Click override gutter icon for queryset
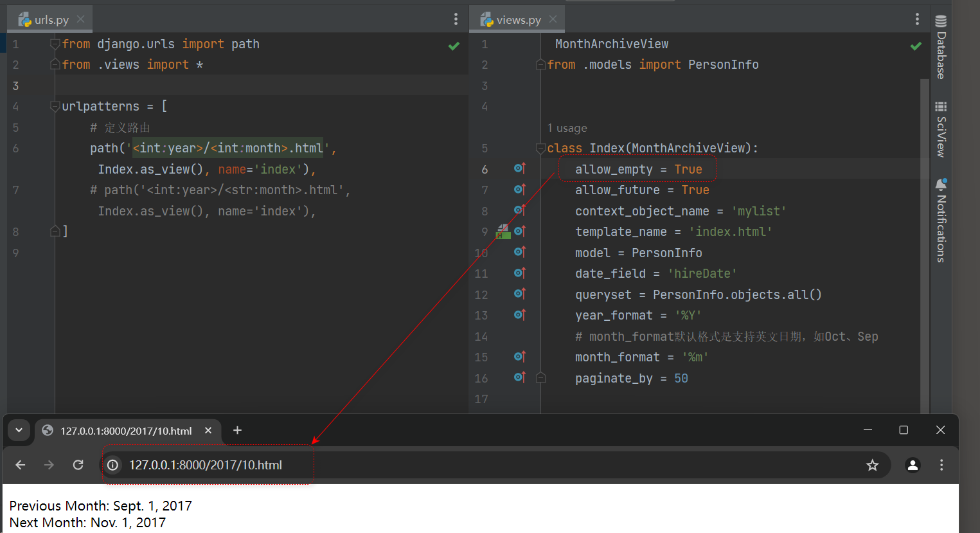The image size is (980, 533). pyautogui.click(x=520, y=294)
